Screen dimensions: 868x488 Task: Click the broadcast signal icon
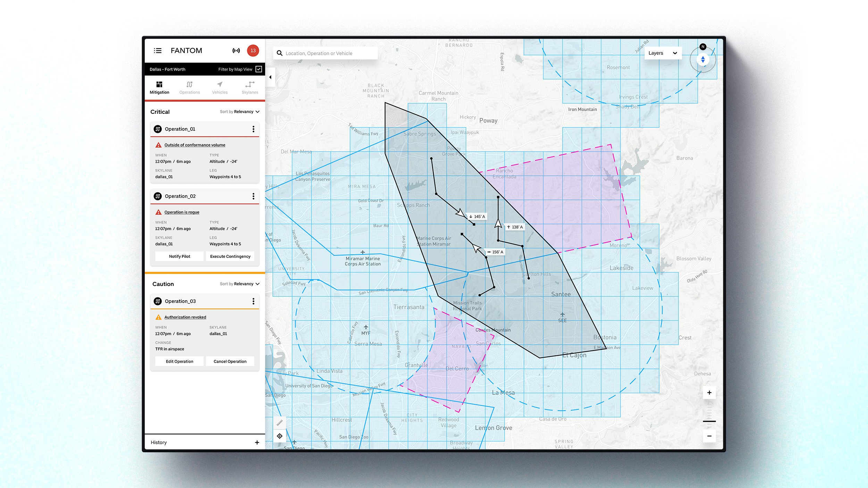tap(236, 51)
